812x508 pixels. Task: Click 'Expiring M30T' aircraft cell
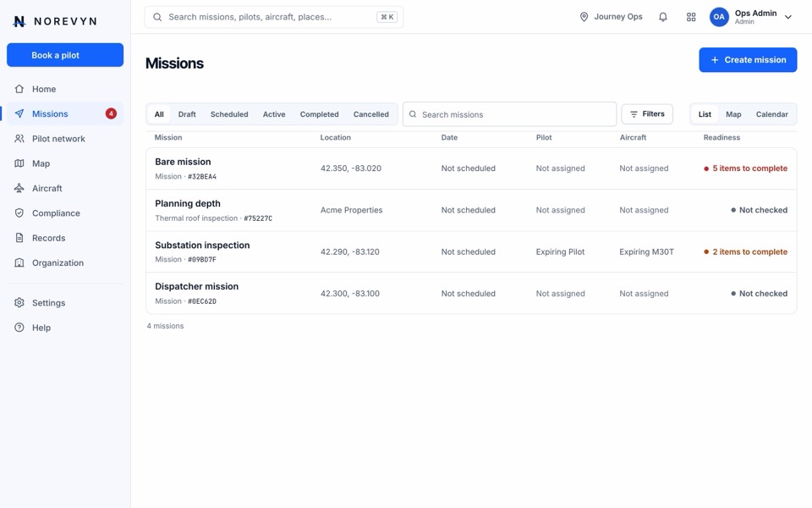[x=647, y=252]
